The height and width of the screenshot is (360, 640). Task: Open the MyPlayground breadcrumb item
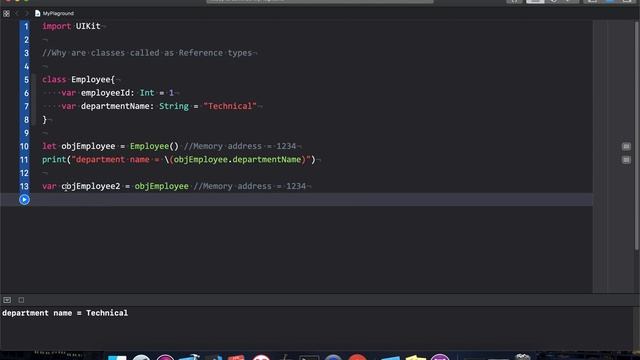coord(54,13)
